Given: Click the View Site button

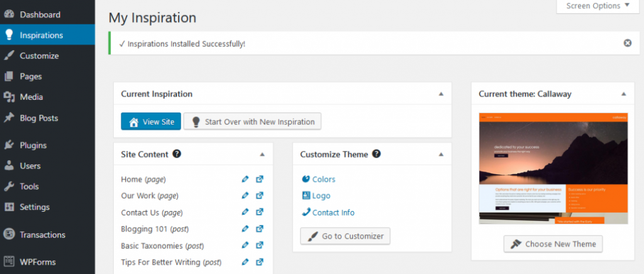Looking at the screenshot, I should (151, 121).
